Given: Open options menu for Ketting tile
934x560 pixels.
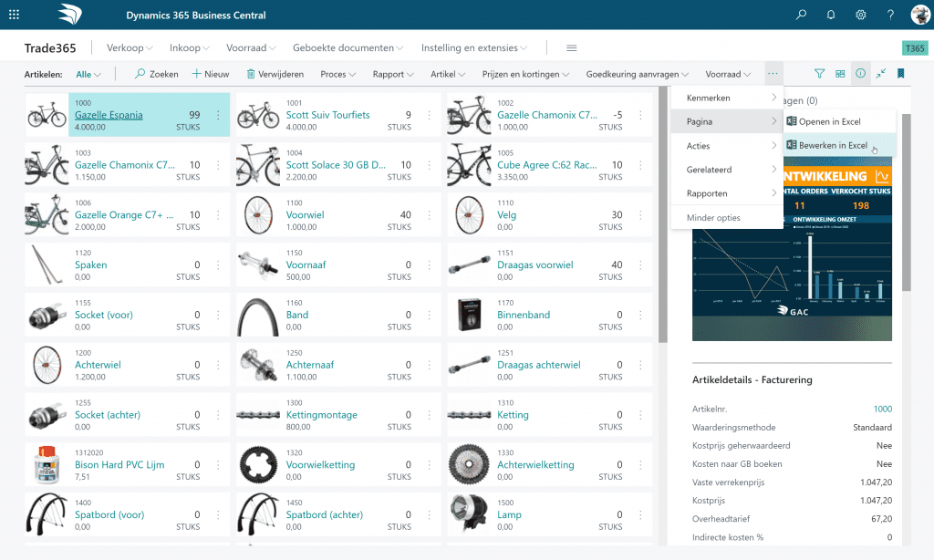Looking at the screenshot, I should pyautogui.click(x=640, y=415).
